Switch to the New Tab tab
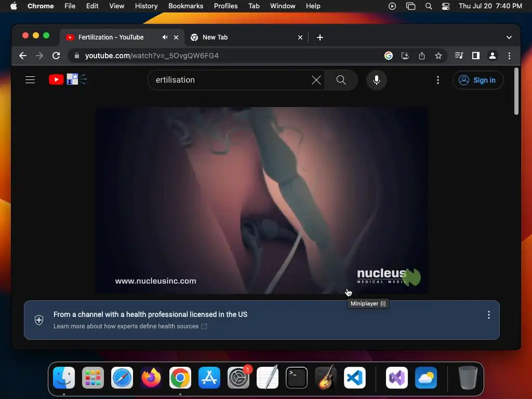Screen dimensions: 532x399 click(x=246, y=37)
